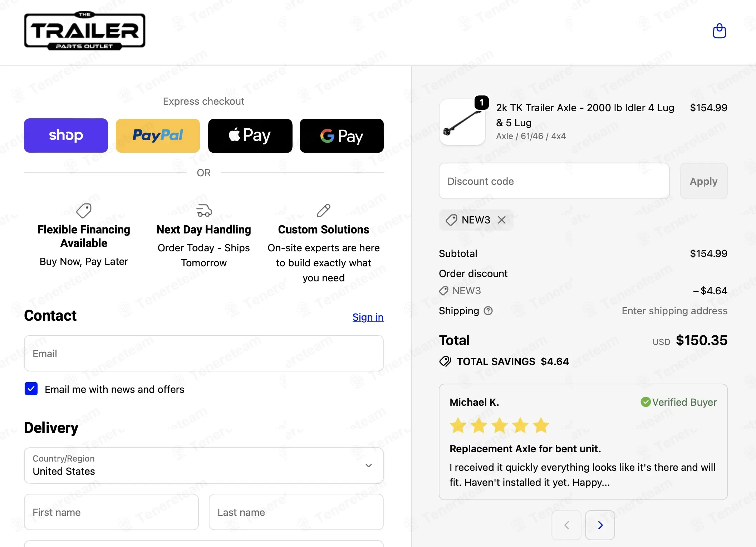The image size is (756, 547).
Task: Click the Subtotal value $154.99
Action: [x=708, y=253]
